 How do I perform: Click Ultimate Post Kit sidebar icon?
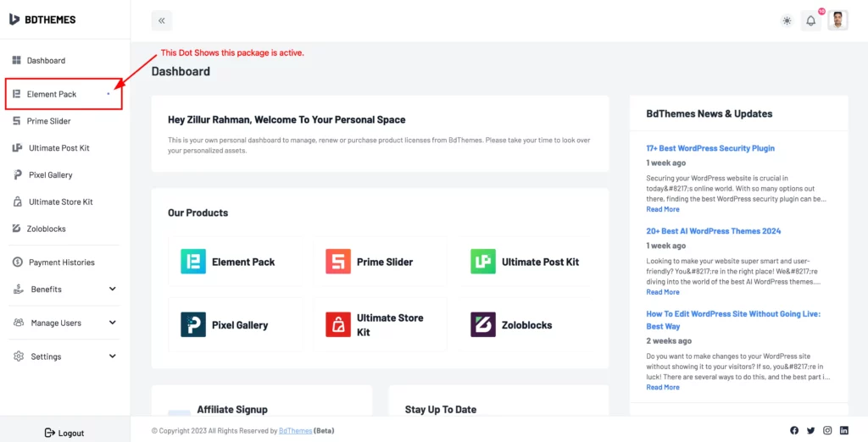pos(17,147)
